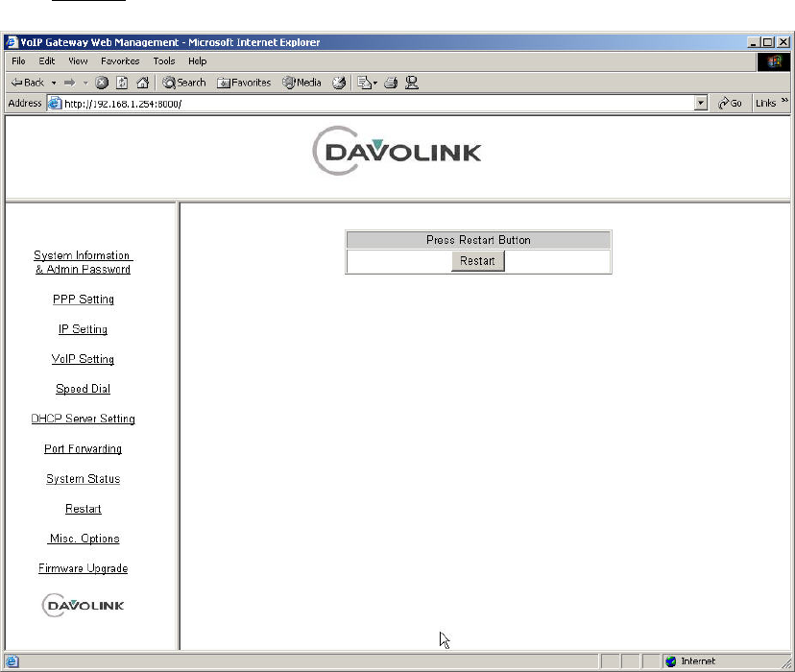Open the Restart link in sidebar
Viewport: 795px width, 672px height.
tap(83, 508)
